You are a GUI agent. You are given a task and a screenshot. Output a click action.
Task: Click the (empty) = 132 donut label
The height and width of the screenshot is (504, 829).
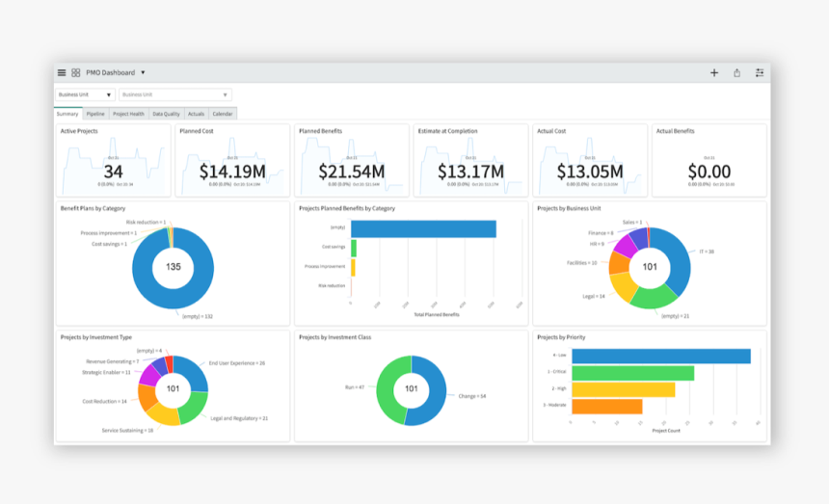tap(198, 316)
